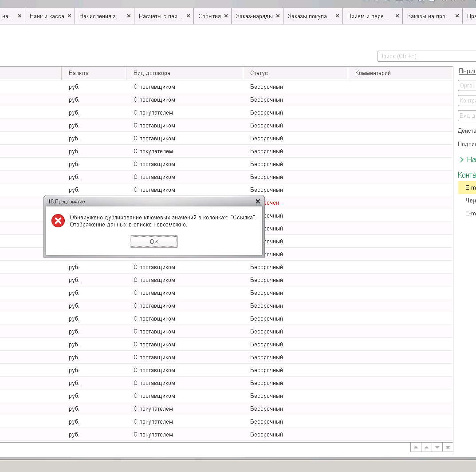
Task: Close the Заказ-наряды tab
Action: (278, 16)
